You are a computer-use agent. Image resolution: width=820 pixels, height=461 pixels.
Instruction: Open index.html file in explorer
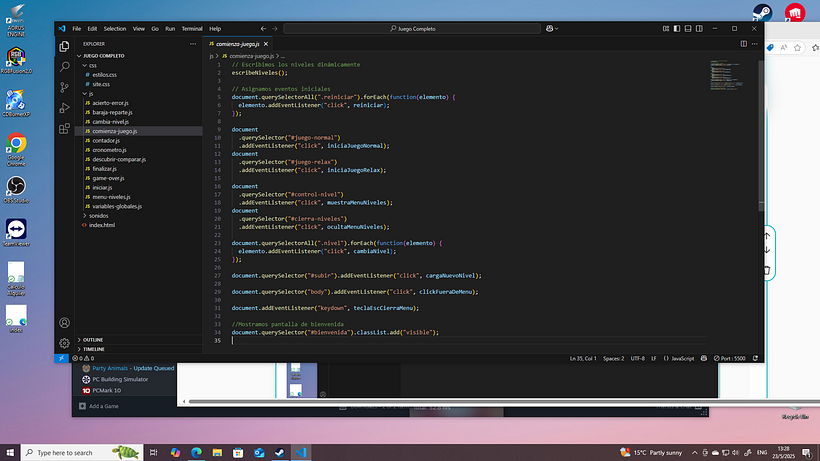point(101,225)
